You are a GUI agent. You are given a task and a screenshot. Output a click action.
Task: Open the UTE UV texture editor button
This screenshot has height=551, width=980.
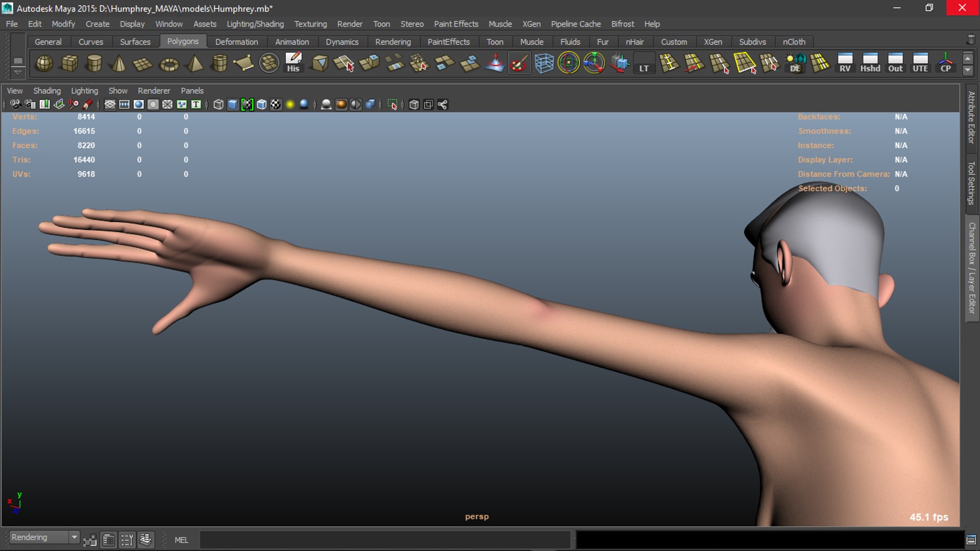(x=920, y=63)
